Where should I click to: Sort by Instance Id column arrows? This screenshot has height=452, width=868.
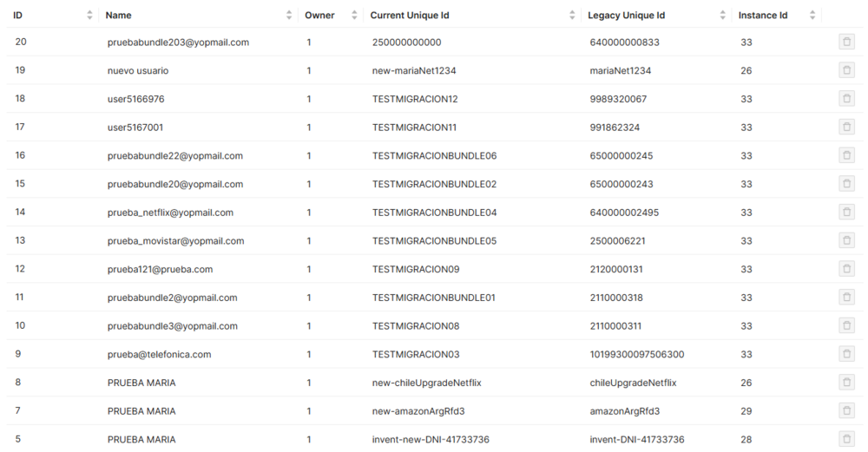pyautogui.click(x=812, y=16)
